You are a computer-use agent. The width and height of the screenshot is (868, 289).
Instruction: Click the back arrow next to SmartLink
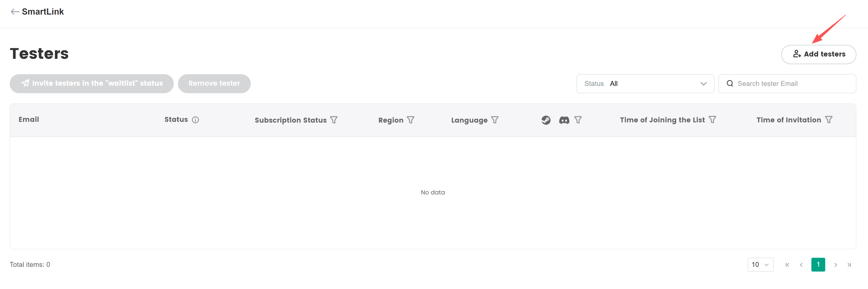click(15, 12)
